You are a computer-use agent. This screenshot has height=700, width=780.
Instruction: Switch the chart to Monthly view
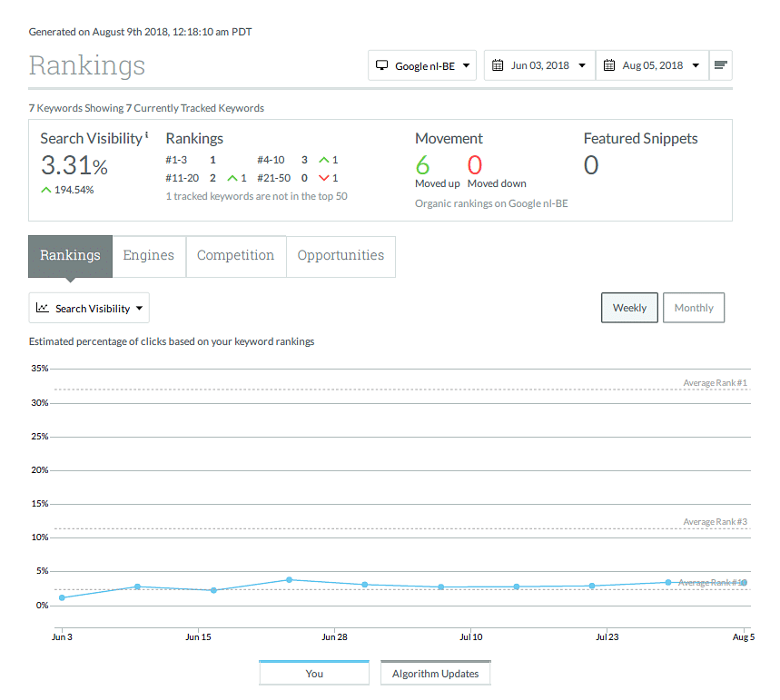pyautogui.click(x=694, y=308)
